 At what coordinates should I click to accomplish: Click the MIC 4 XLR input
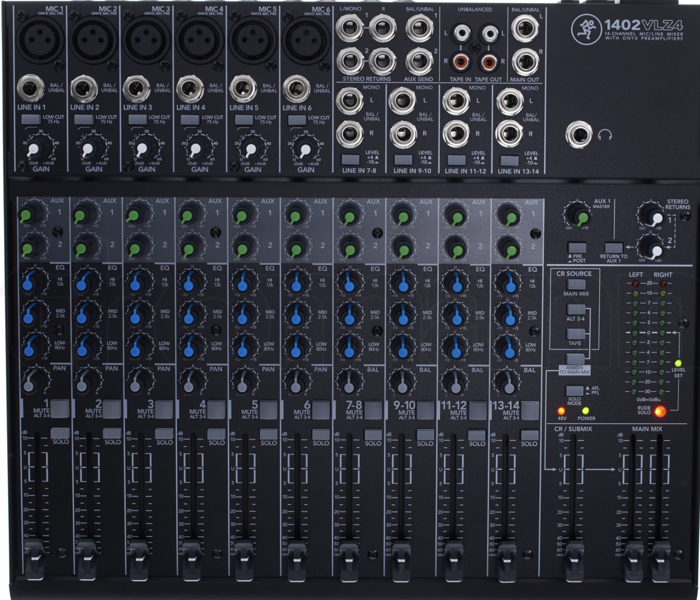pyautogui.click(x=200, y=40)
